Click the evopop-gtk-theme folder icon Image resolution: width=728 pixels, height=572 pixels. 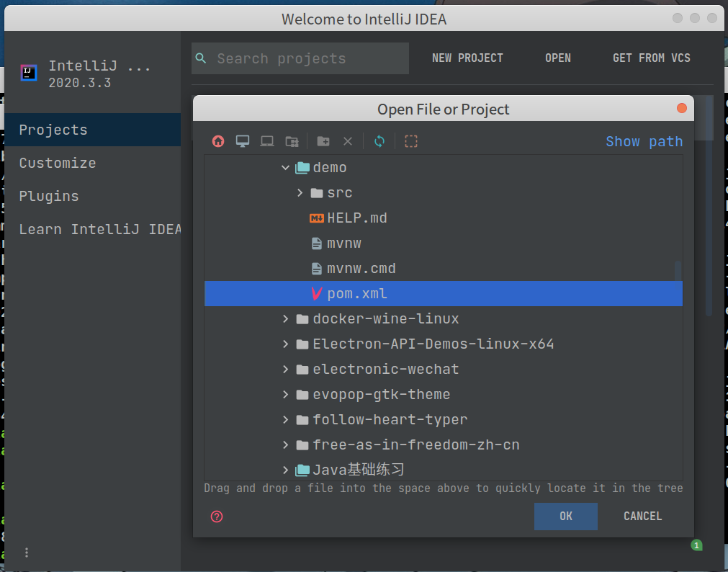[x=302, y=395]
